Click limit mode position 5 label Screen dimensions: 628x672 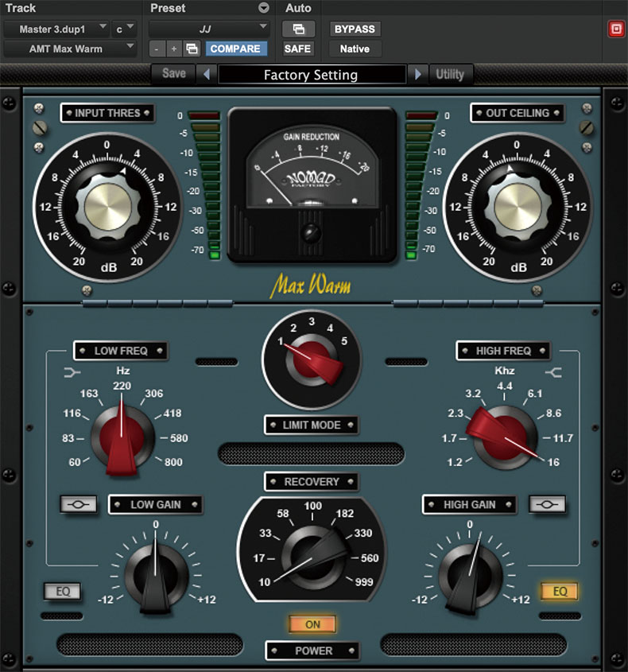click(344, 341)
